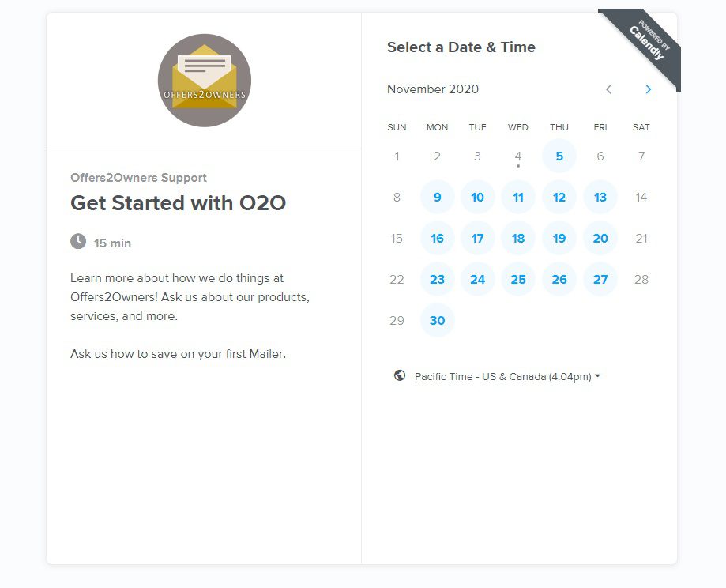This screenshot has height=588, width=726.
Task: Choose Monday November 30
Action: pos(437,321)
